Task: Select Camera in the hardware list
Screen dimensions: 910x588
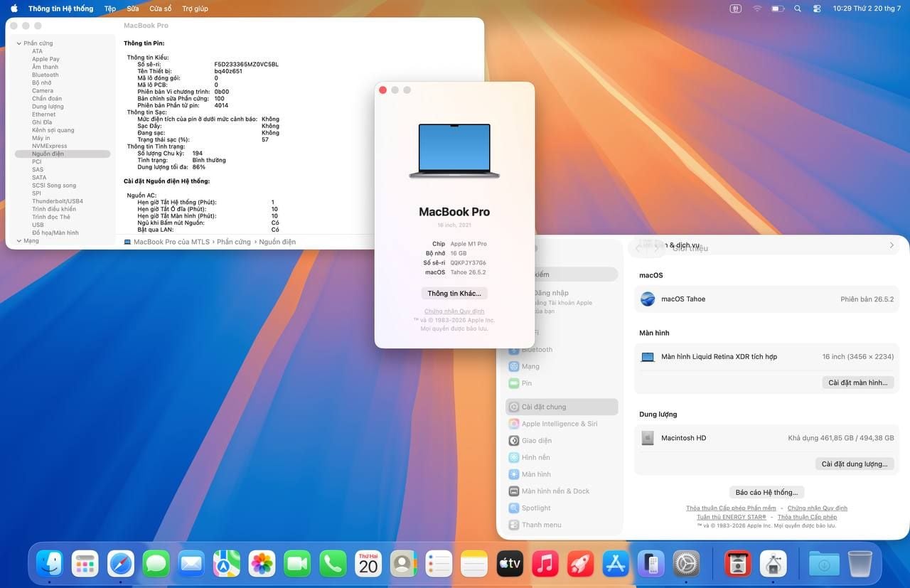Action: pyautogui.click(x=43, y=90)
